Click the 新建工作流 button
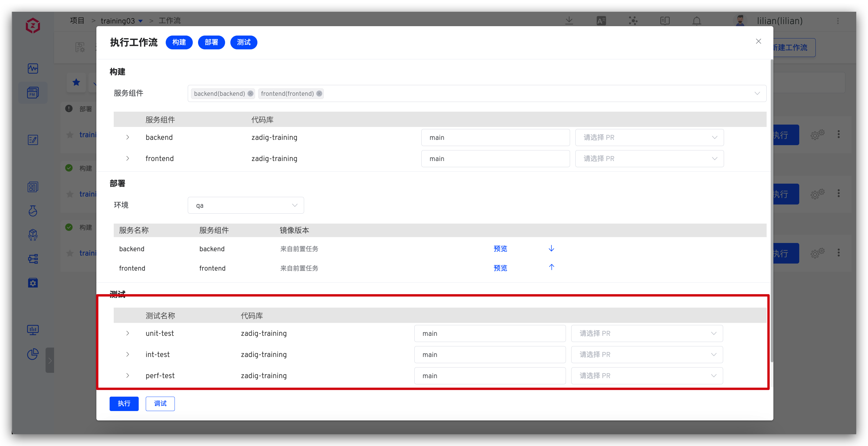This screenshot has width=868, height=446. [x=794, y=48]
